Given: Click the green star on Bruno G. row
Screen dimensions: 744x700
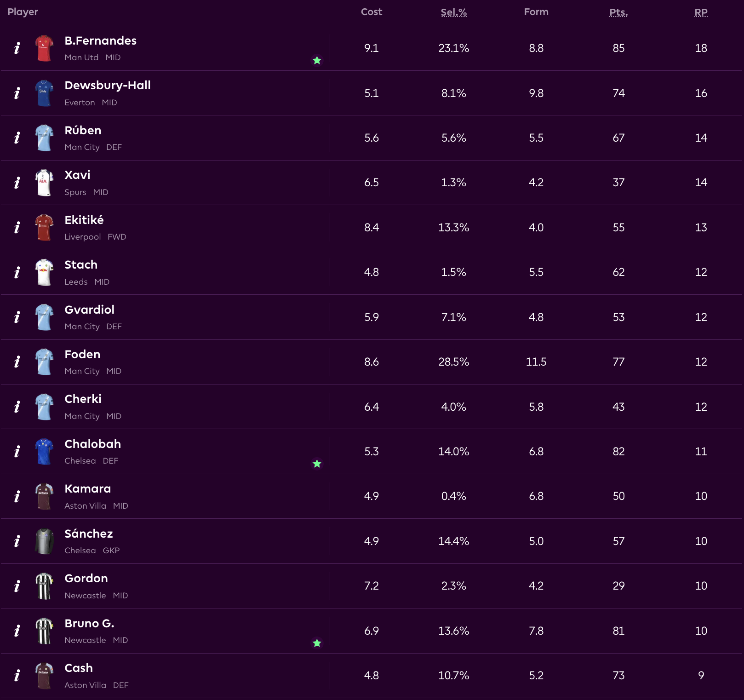Looking at the screenshot, I should pos(317,643).
